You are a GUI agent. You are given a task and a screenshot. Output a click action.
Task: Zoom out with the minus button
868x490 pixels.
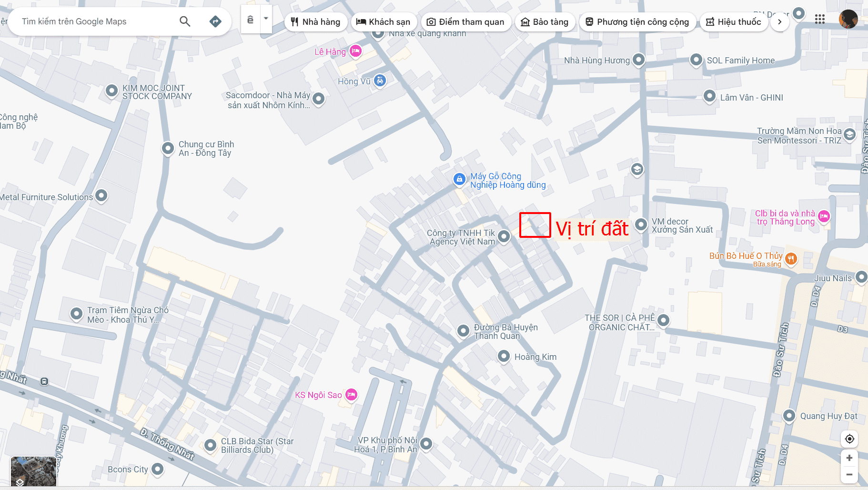pos(849,475)
